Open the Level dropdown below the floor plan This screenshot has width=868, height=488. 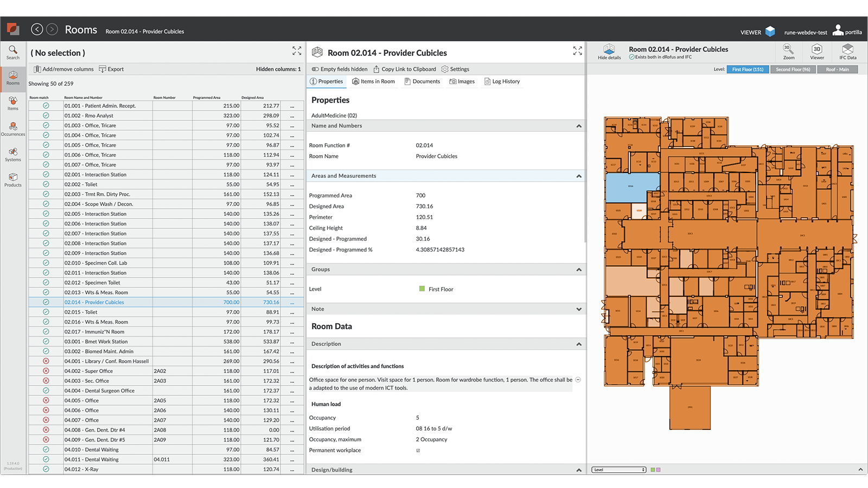(x=618, y=470)
